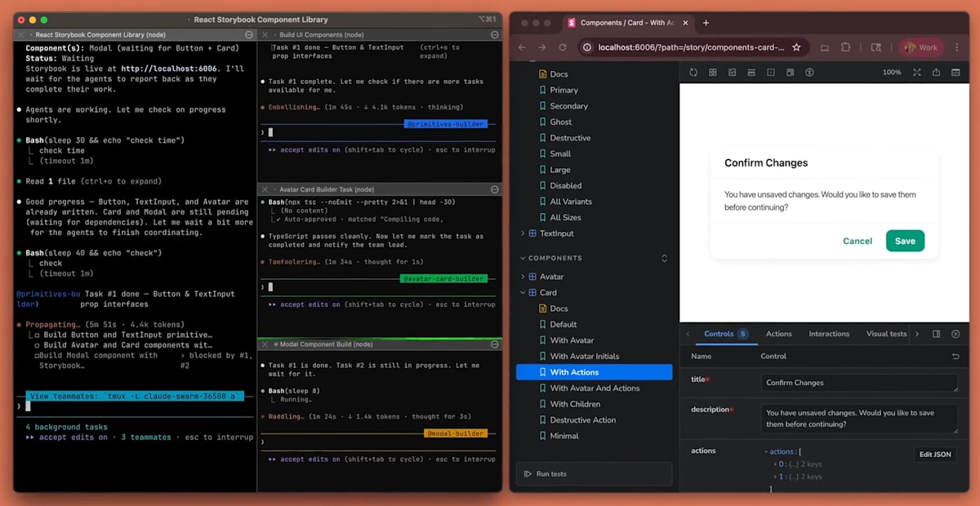980x506 pixels.
Task: Remount the Card component preview
Action: pyautogui.click(x=693, y=72)
